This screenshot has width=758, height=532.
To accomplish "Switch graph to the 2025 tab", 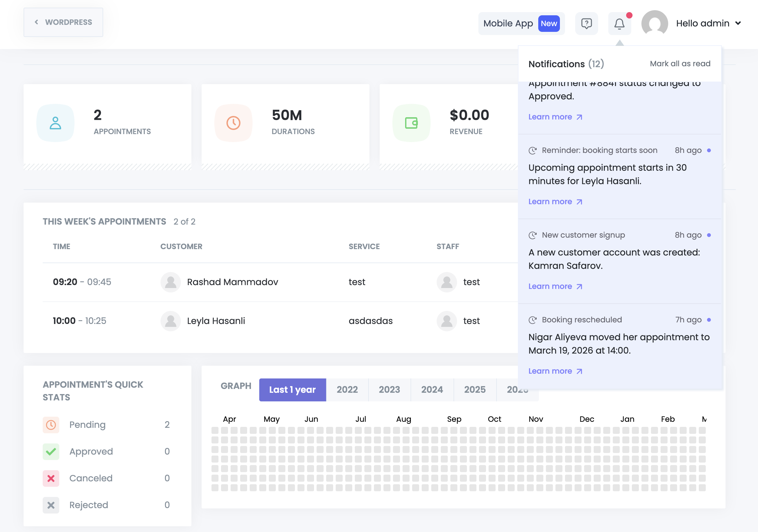I will pos(475,390).
